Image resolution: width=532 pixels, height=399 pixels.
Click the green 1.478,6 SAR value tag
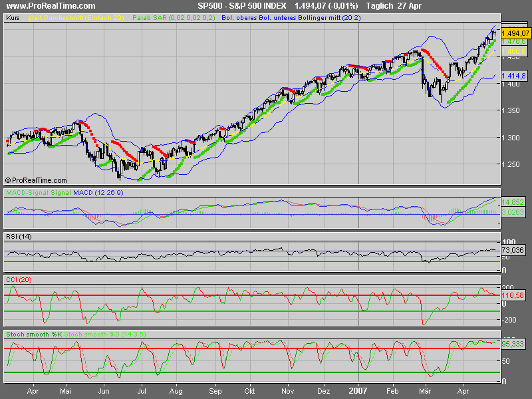pyautogui.click(x=513, y=42)
